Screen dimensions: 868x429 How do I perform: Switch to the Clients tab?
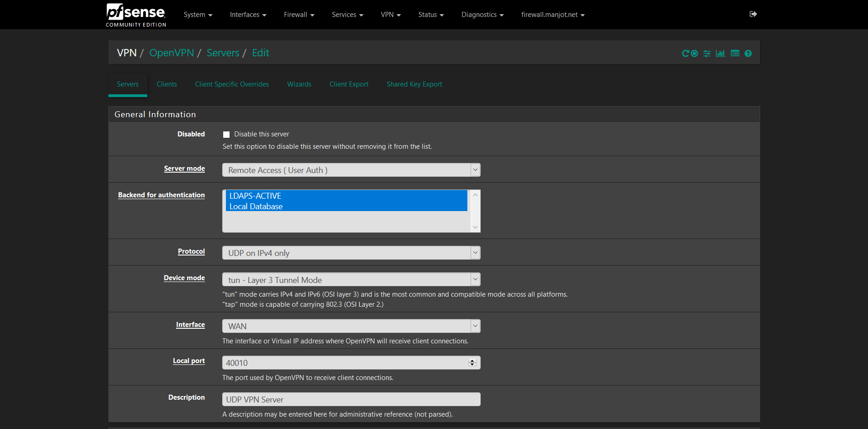pos(167,84)
